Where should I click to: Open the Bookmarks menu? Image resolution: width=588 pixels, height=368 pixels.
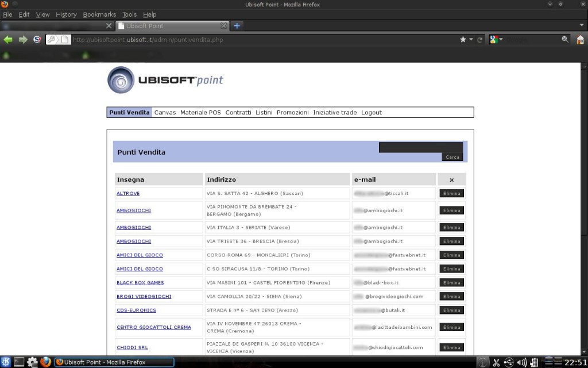coord(99,14)
